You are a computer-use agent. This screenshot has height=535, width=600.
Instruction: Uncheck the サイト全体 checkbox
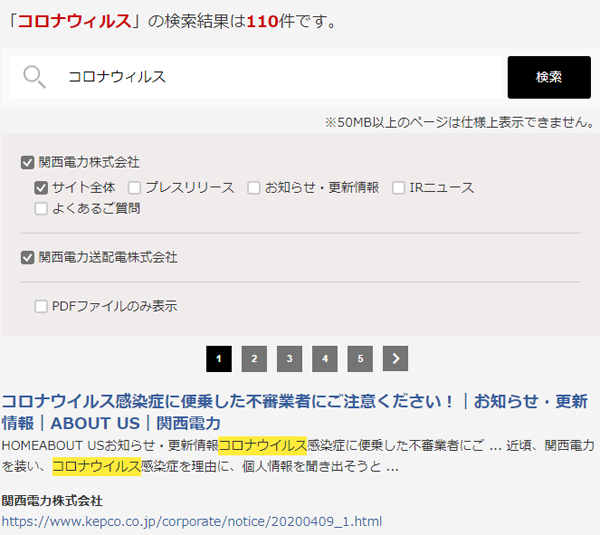(41, 188)
